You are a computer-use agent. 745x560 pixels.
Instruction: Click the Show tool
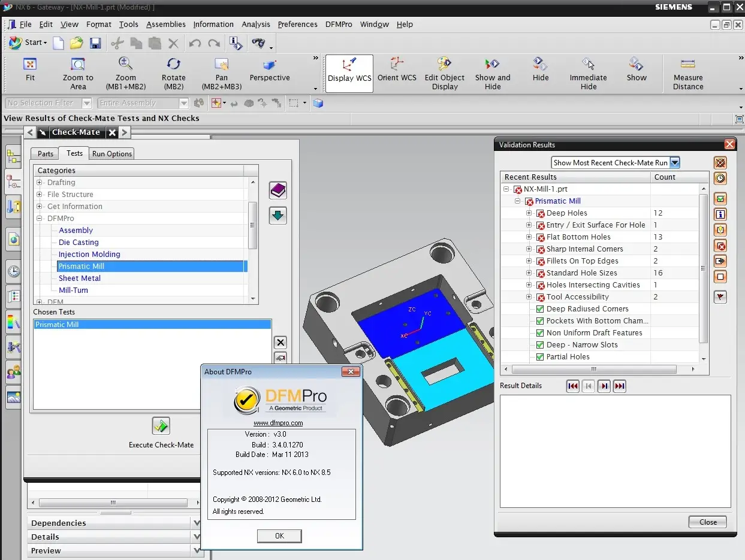pyautogui.click(x=637, y=69)
